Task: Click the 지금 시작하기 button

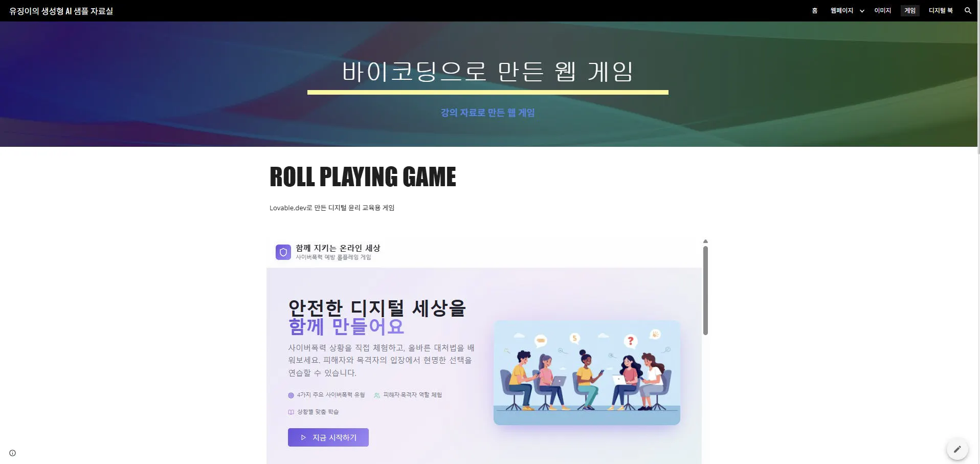Action: (328, 437)
